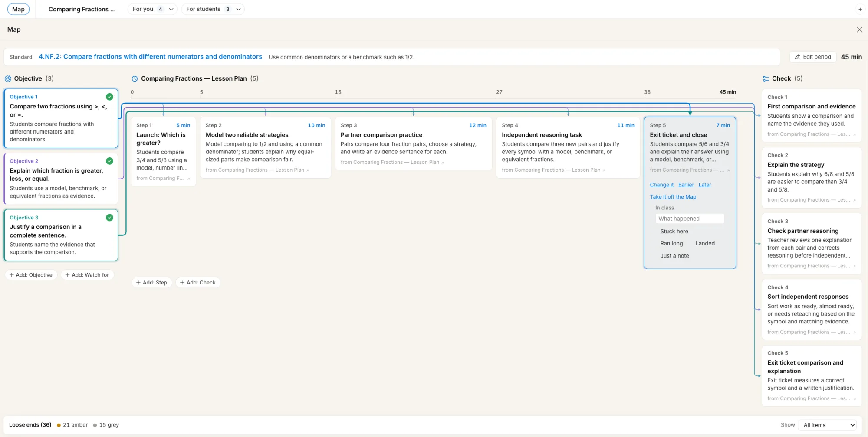The width and height of the screenshot is (868, 437).
Task: Click the 21 amber loose ends indicator
Action: point(72,425)
